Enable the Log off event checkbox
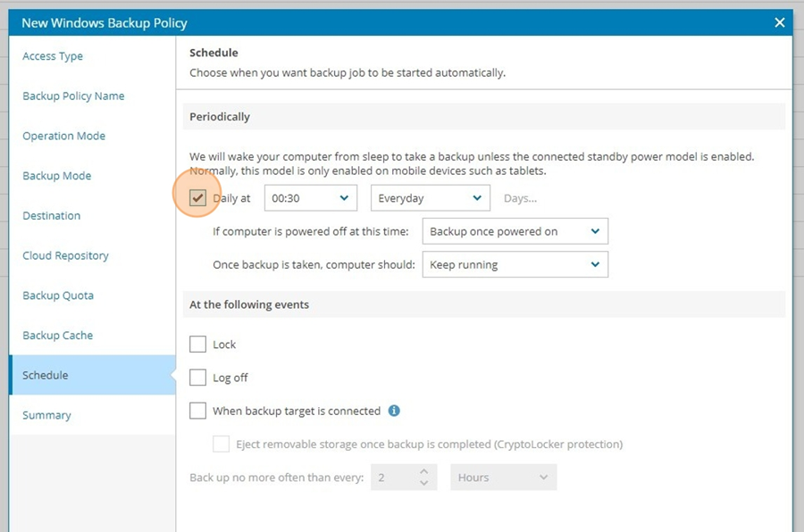Screen dimensions: 804x532 198,378
